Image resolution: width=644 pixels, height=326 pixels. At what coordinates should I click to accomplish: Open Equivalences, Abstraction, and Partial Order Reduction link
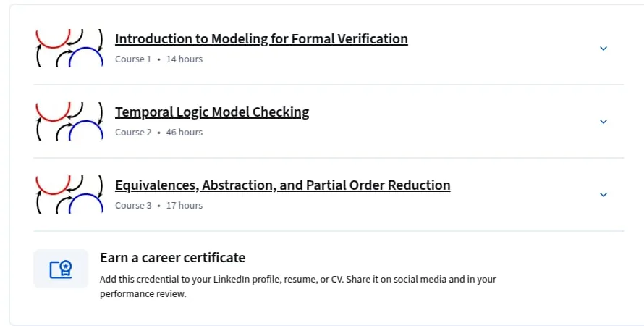(283, 185)
